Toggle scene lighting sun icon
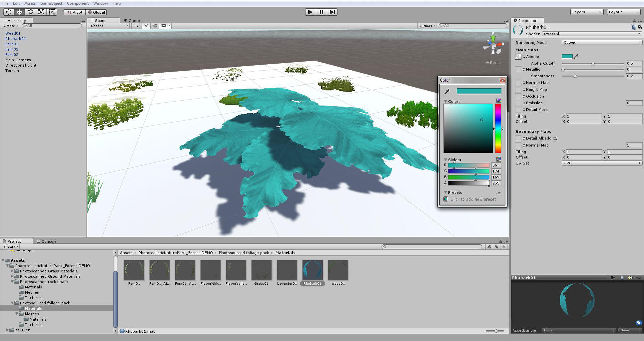Viewport: 644px width, 341px height. pyautogui.click(x=146, y=26)
